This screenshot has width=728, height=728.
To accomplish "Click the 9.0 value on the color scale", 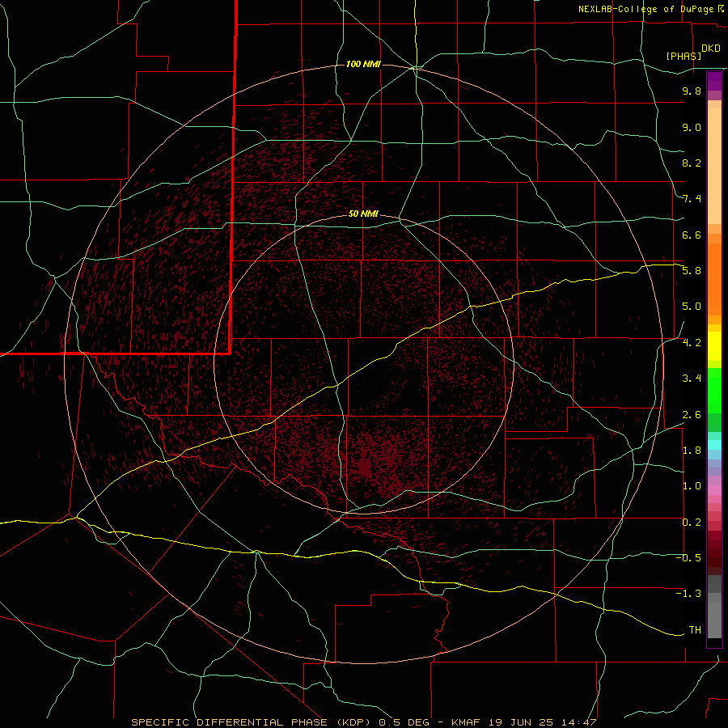I will pos(692,127).
